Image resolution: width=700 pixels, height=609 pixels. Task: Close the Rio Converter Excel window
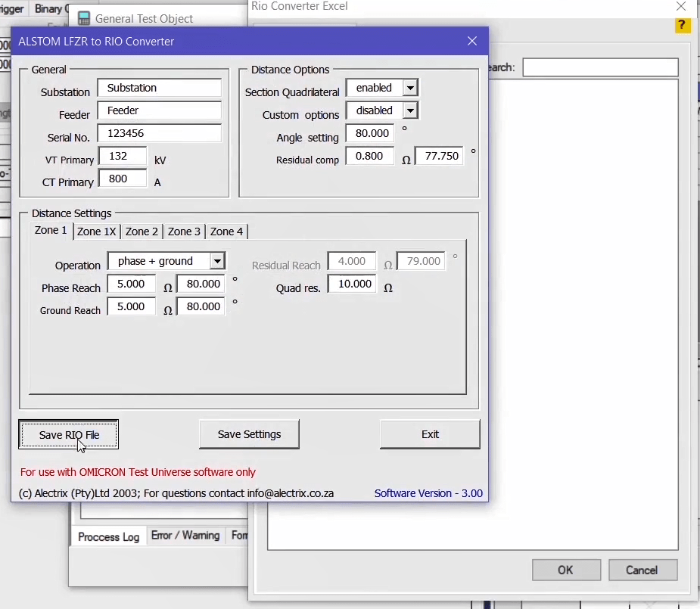pos(680,7)
